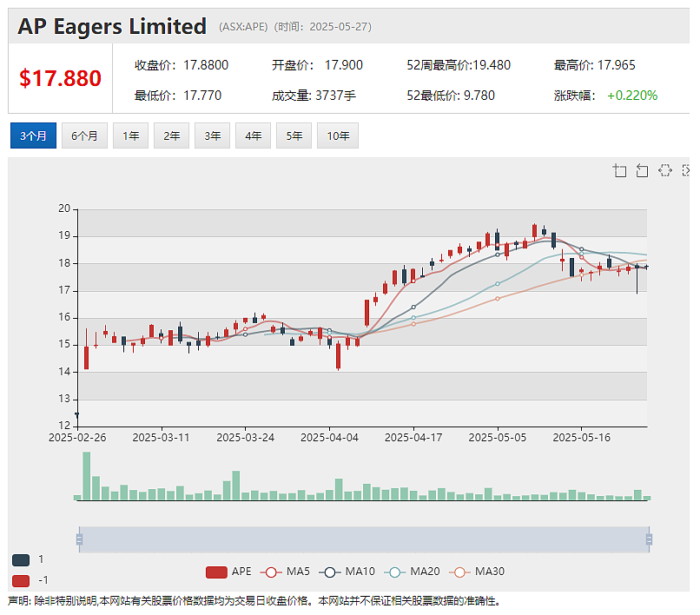Click the 2025-03-11 axis date label
This screenshot has height=615, width=700.
(x=162, y=437)
